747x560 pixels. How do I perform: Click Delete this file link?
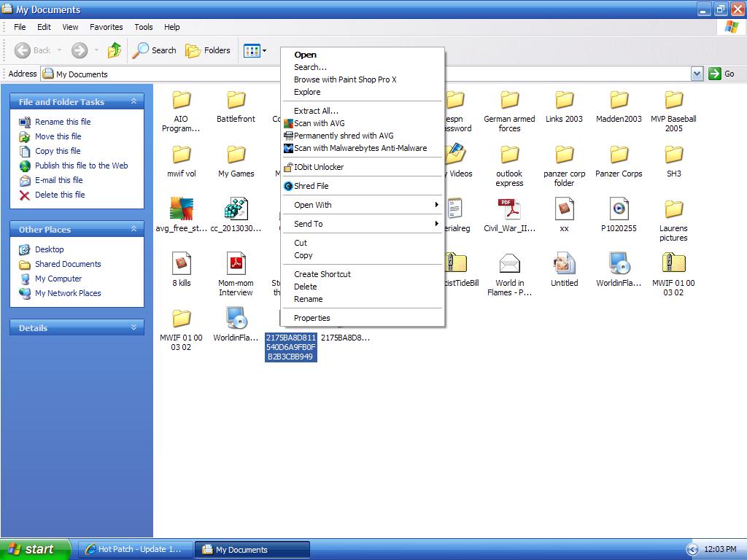click(x=60, y=195)
